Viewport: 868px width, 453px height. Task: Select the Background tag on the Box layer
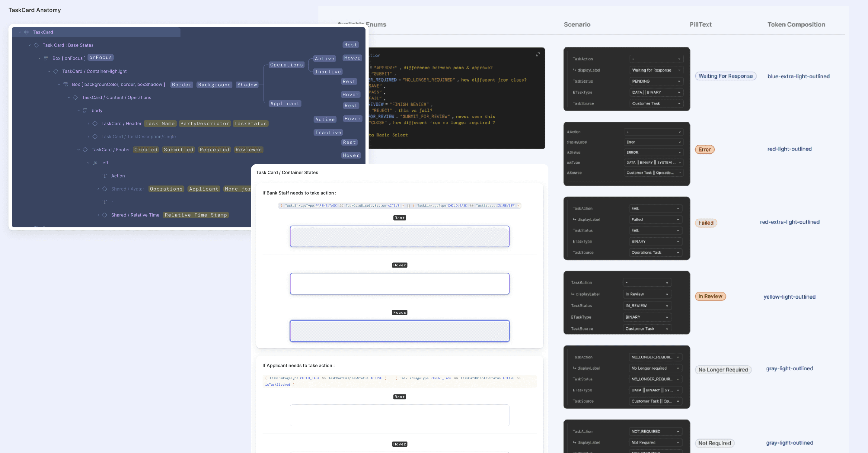(x=214, y=85)
